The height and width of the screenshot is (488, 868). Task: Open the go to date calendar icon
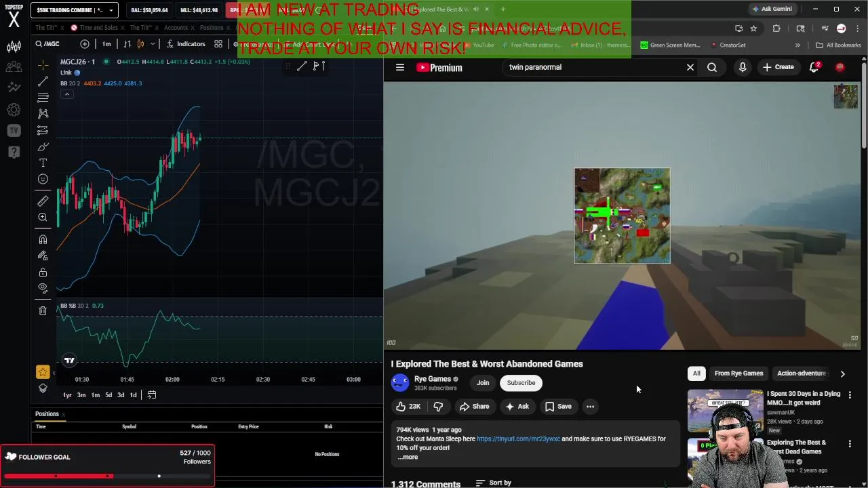point(152,395)
